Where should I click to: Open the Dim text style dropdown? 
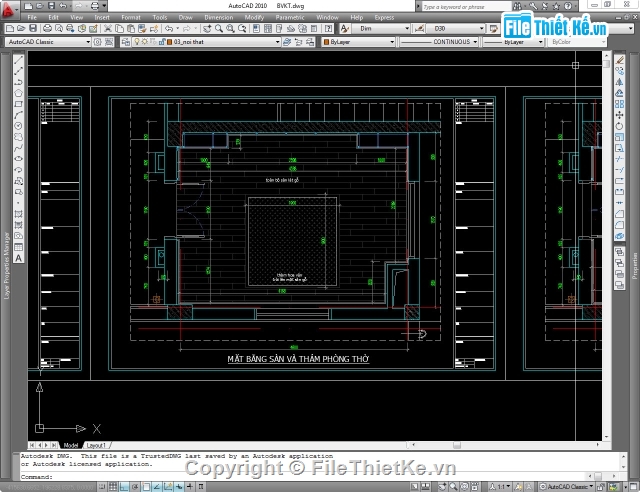click(381, 28)
